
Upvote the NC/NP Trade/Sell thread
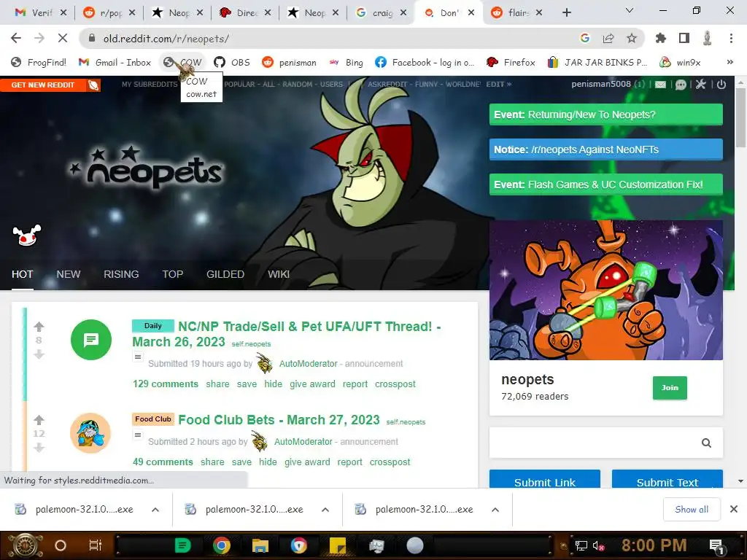click(x=39, y=327)
